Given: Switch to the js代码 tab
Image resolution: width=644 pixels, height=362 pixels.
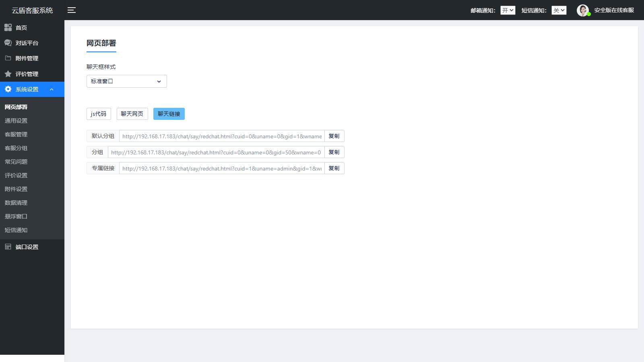Looking at the screenshot, I should [x=99, y=114].
